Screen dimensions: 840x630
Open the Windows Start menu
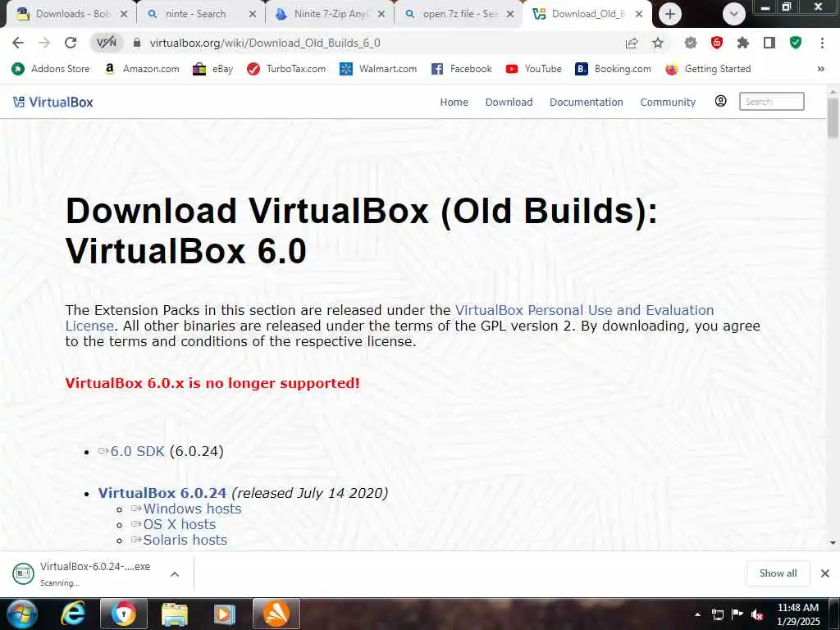pyautogui.click(x=22, y=614)
